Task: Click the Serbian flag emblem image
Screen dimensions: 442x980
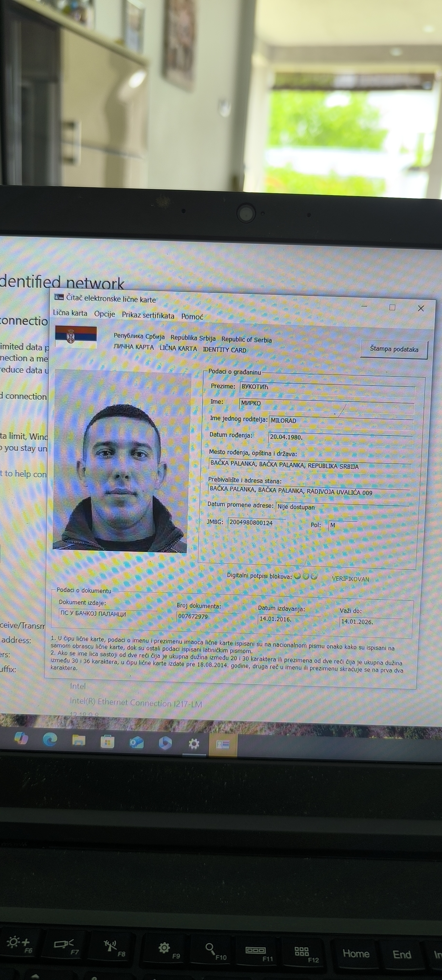Action: (x=76, y=336)
